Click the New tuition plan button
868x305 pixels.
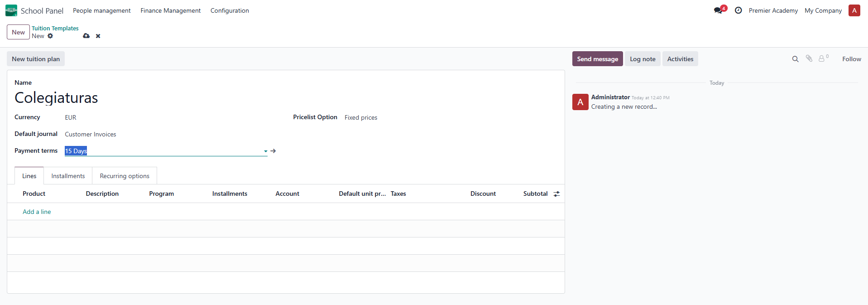[x=36, y=59]
